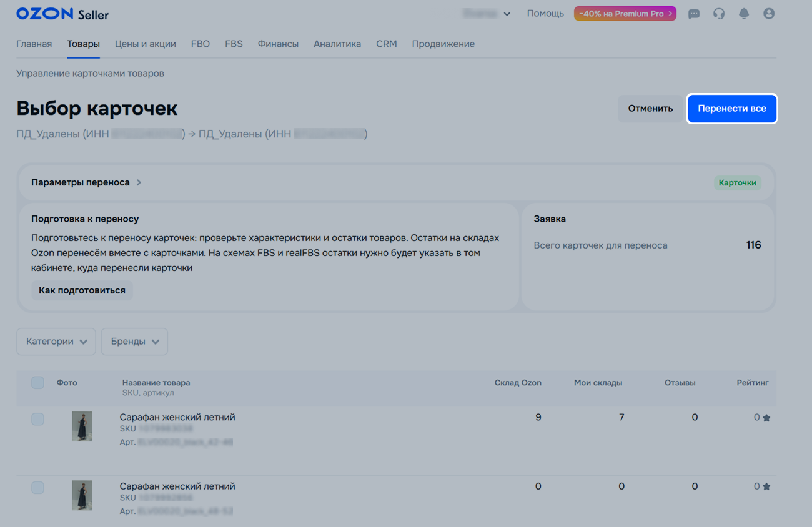Go to Цены и акции tab
The image size is (812, 527).
(x=145, y=44)
